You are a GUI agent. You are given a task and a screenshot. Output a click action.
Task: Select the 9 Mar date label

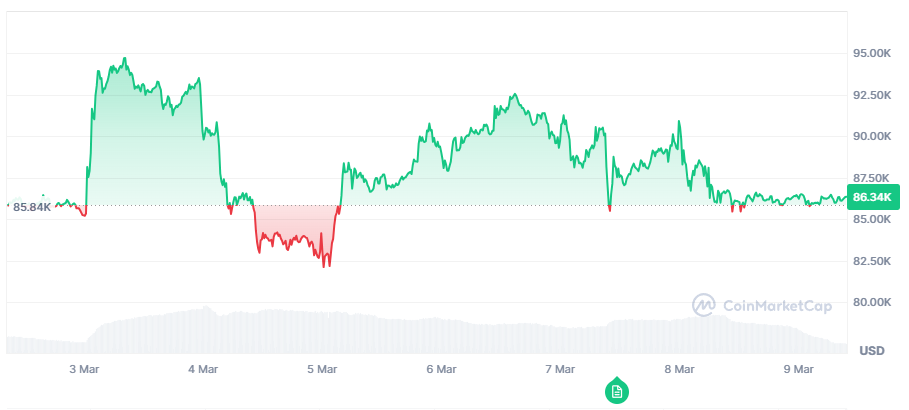pos(798,370)
